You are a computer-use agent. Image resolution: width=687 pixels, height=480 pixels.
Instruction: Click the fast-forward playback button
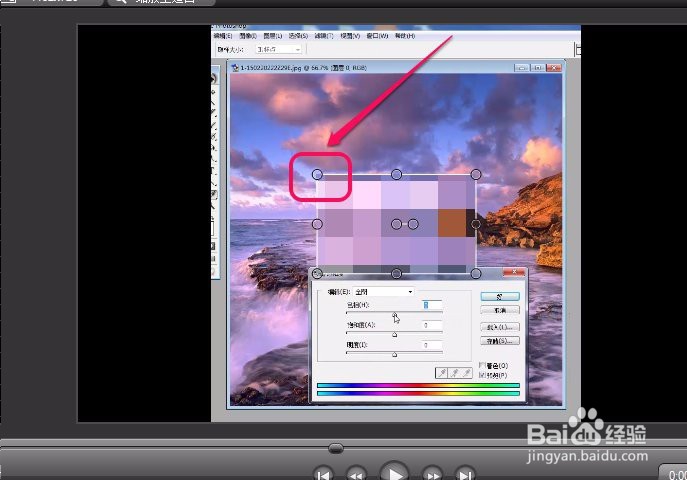coord(432,474)
